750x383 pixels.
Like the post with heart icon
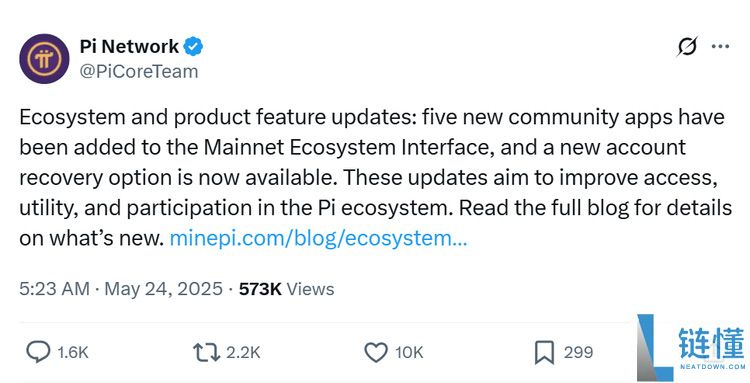coord(376,352)
